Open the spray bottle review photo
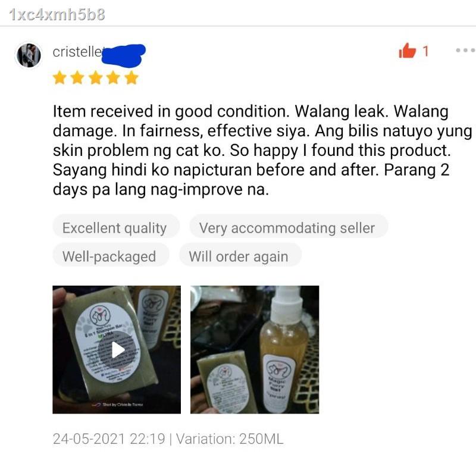 [255, 349]
